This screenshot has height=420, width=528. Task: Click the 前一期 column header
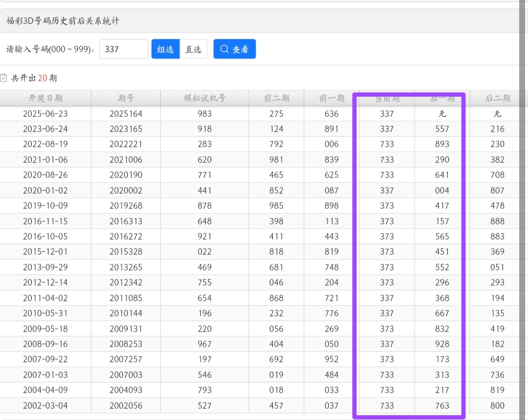(x=331, y=98)
